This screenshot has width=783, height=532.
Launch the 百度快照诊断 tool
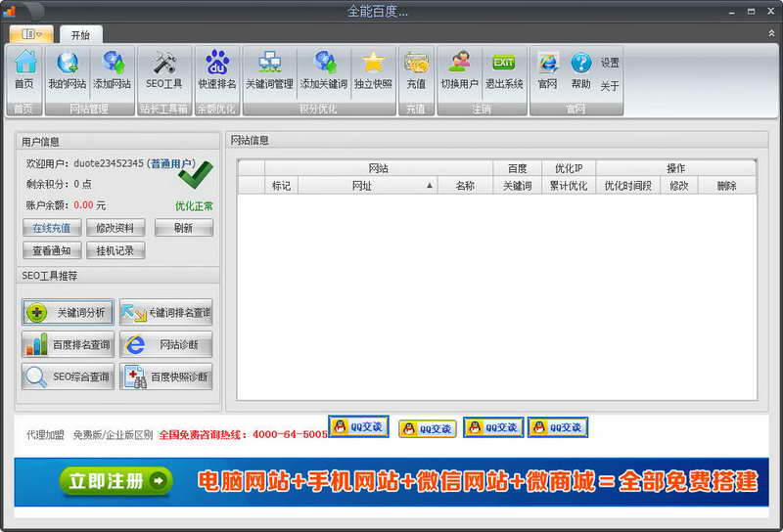(165, 377)
